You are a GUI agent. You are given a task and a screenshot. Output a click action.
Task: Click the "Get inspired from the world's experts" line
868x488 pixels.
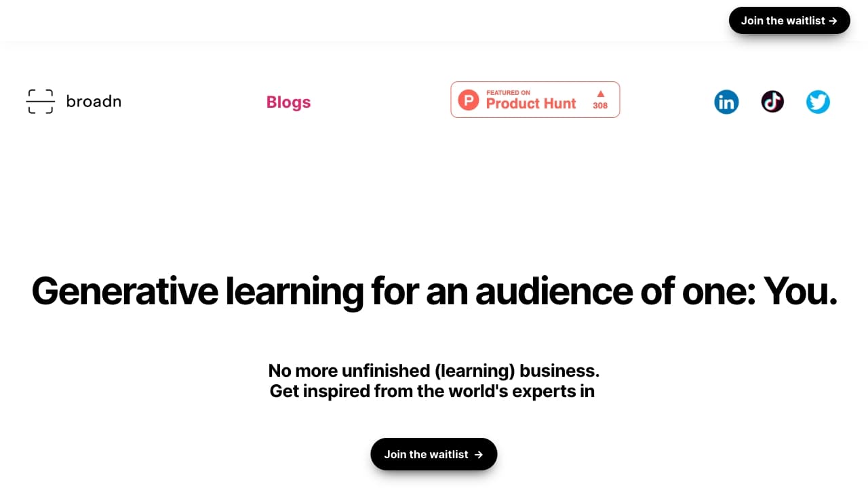point(432,391)
